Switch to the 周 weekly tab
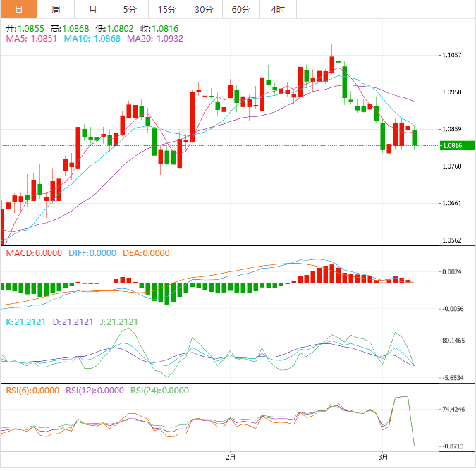 [x=56, y=9]
